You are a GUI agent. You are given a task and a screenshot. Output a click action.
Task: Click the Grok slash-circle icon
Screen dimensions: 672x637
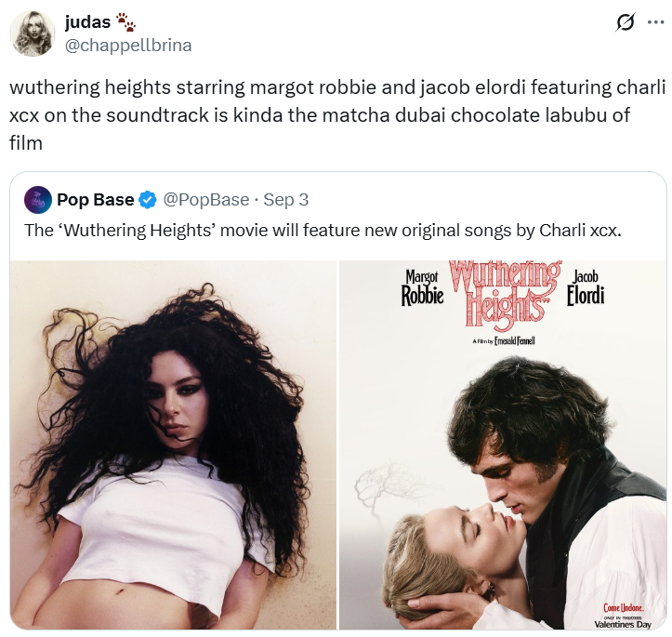tap(625, 22)
